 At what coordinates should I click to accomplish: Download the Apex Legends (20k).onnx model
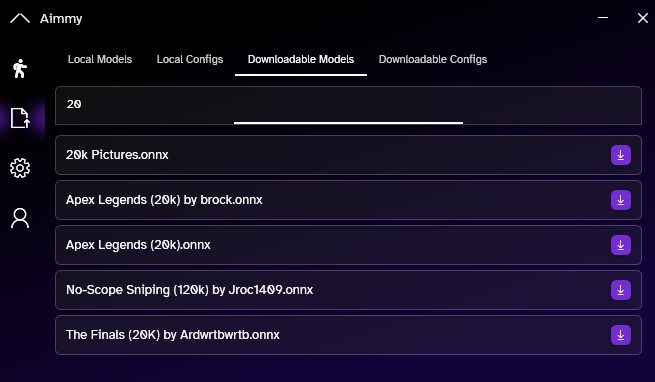(621, 245)
